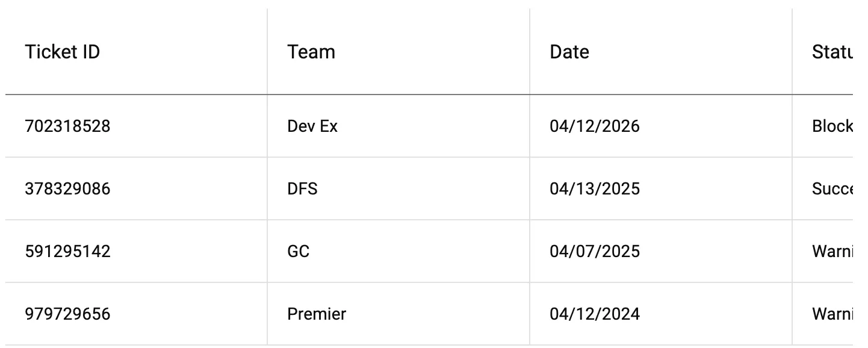Select ticket ID 979729656 cell
This screenshot has height=348, width=868.
point(68,314)
